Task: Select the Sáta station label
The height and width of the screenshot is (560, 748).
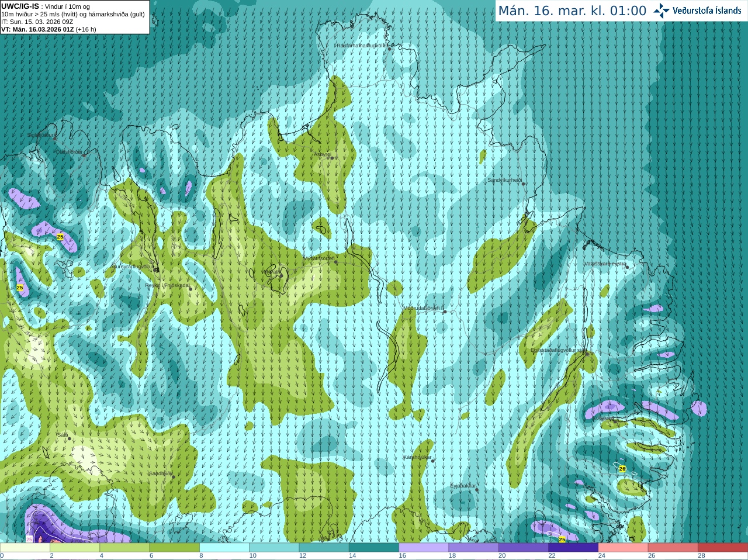Action: click(63, 435)
